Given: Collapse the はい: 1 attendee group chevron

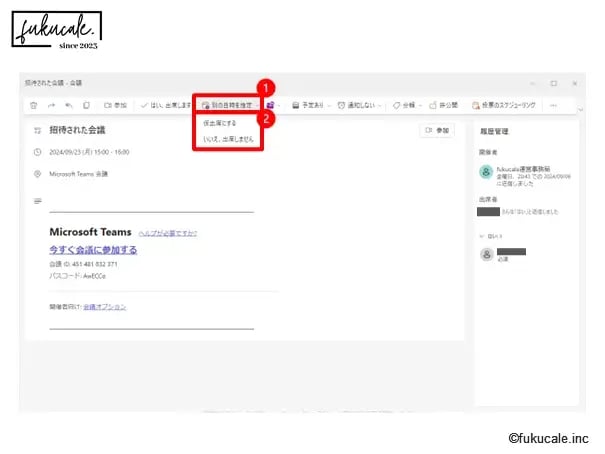Looking at the screenshot, I should tap(482, 236).
